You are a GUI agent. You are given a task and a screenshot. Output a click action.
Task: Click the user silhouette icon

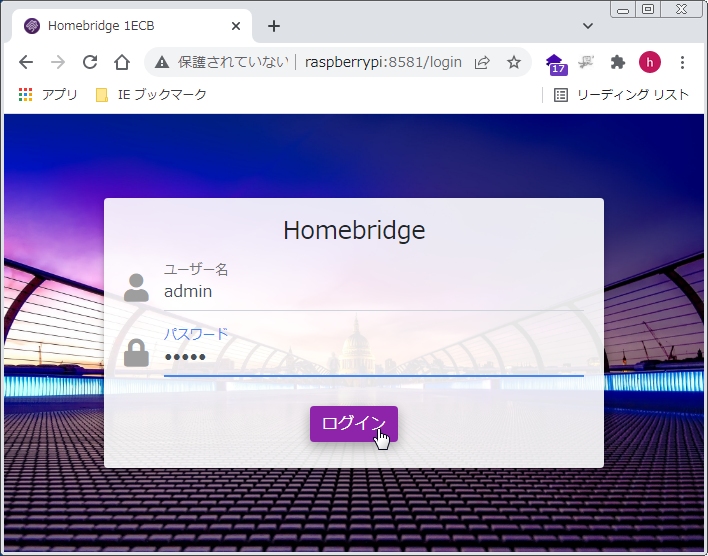point(136,288)
